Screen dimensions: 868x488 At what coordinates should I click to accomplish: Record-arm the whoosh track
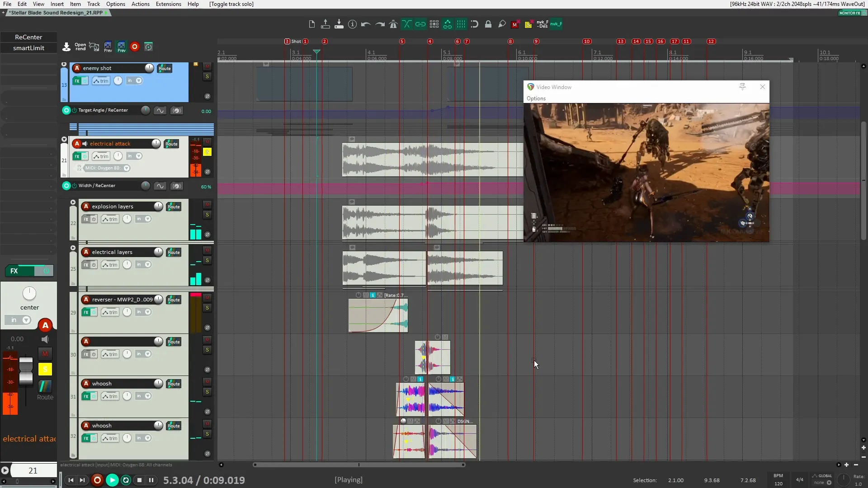tap(85, 383)
